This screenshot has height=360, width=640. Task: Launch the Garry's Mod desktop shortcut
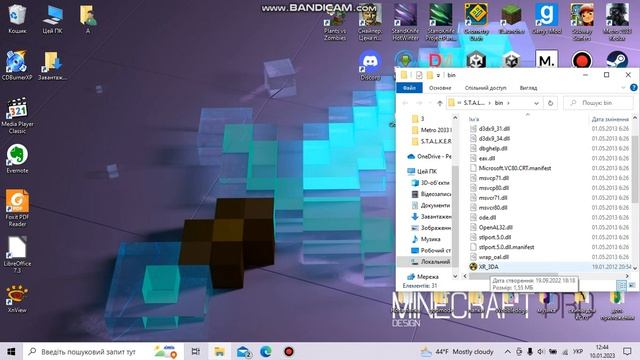[x=547, y=19]
